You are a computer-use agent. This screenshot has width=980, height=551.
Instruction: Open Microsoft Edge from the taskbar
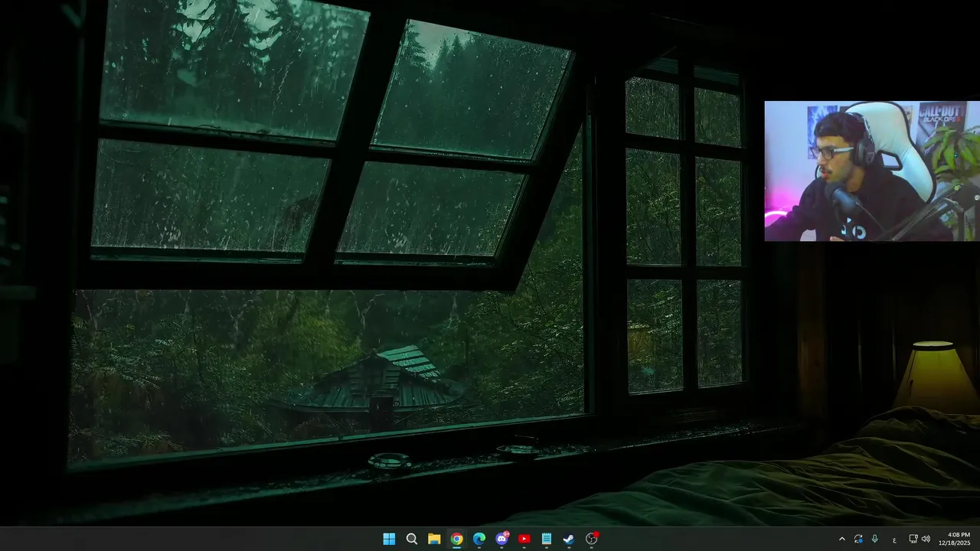click(x=479, y=539)
